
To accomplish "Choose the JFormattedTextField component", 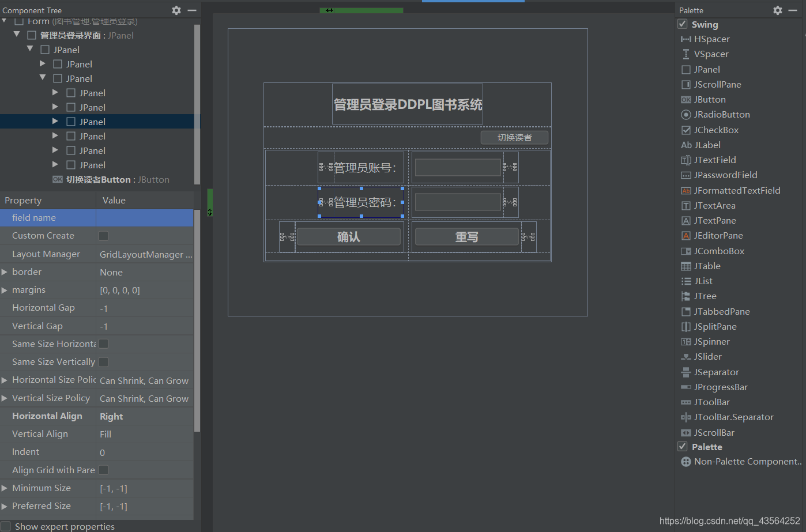I will (x=730, y=191).
